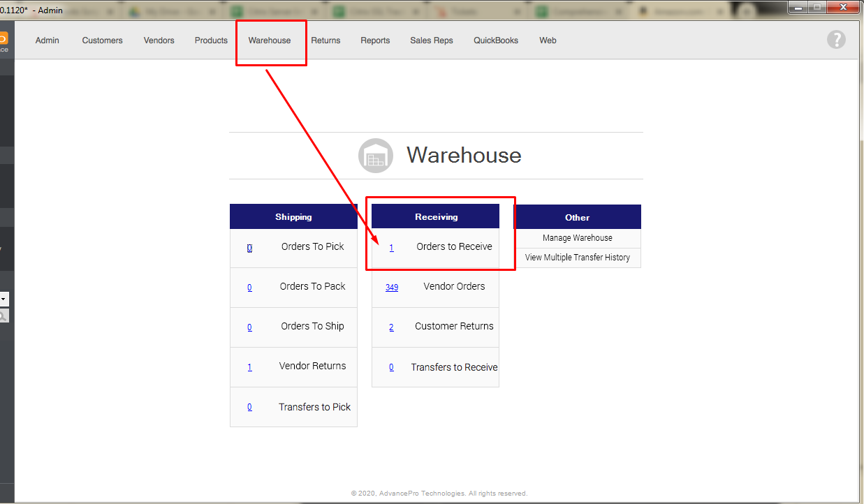864x504 pixels.
Task: Open the sidebar dropdown arrow
Action: pyautogui.click(x=3, y=299)
